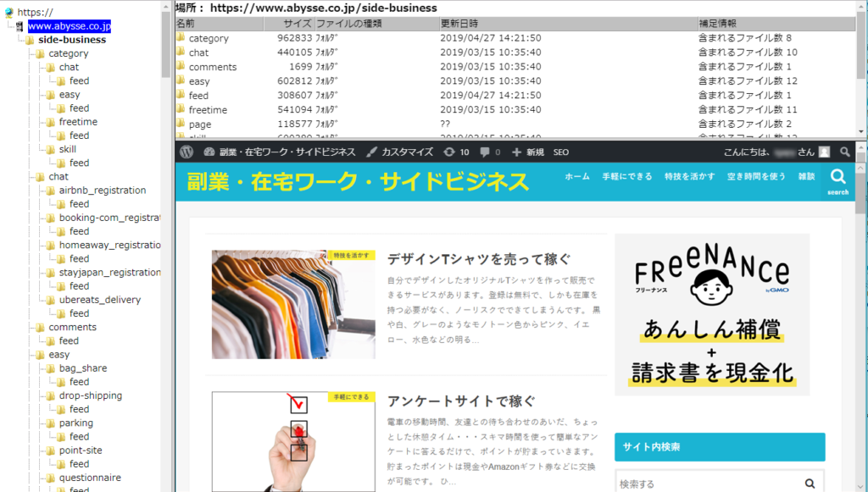Image resolution: width=868 pixels, height=492 pixels.
Task: Click the FREENANCE banner advertisement
Action: click(712, 314)
